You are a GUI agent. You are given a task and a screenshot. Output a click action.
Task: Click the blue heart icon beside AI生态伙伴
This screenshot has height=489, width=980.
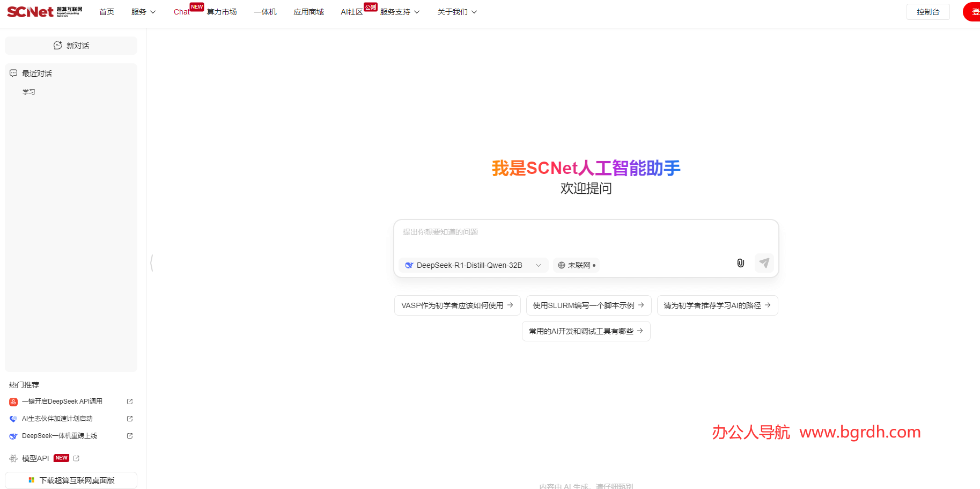[x=13, y=419]
